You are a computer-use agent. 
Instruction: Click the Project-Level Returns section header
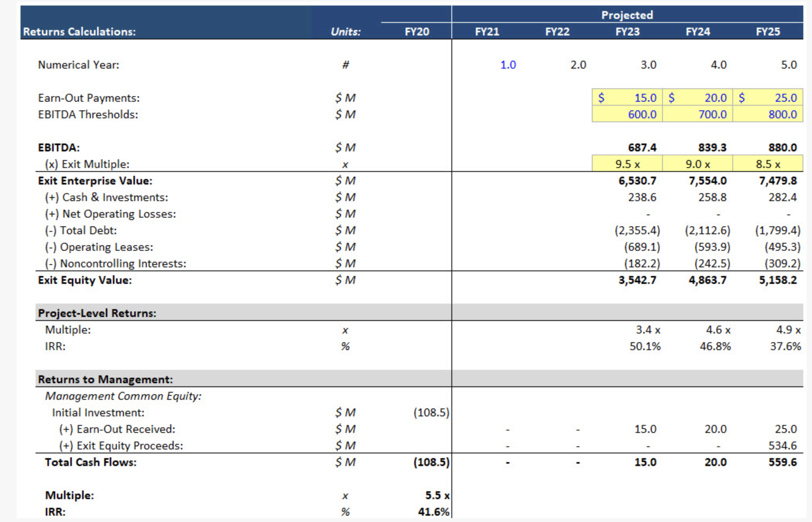point(97,313)
